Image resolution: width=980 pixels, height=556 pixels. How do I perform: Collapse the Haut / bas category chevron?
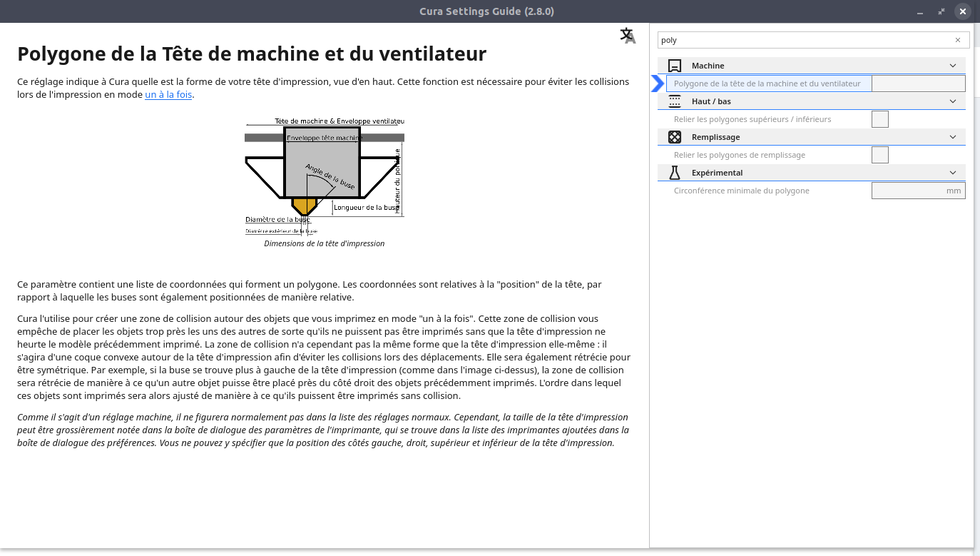[x=954, y=101]
